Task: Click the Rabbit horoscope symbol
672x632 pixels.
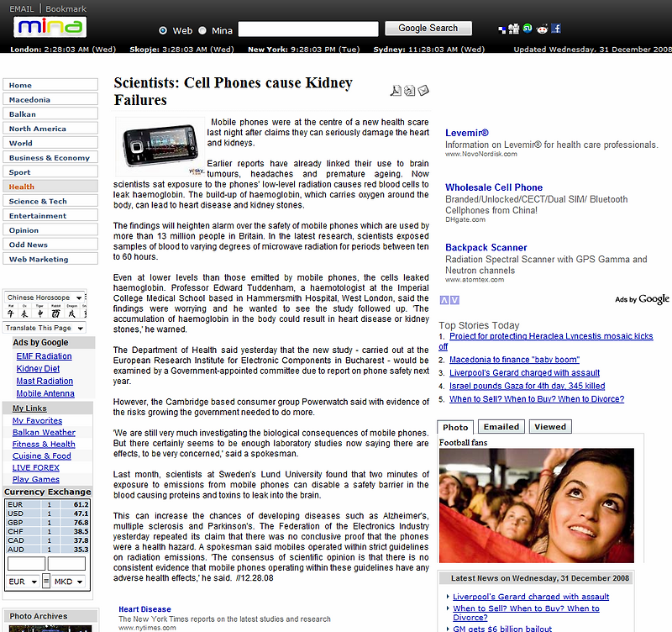Action: click(55, 313)
